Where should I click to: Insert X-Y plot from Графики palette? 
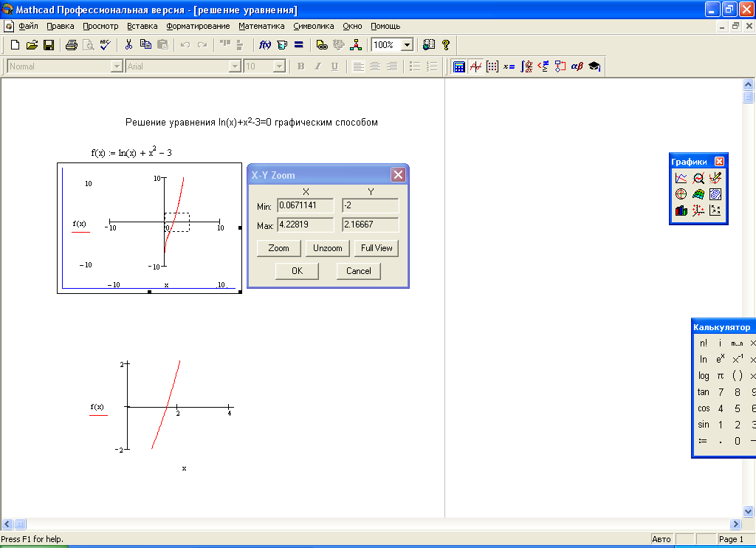[x=681, y=178]
